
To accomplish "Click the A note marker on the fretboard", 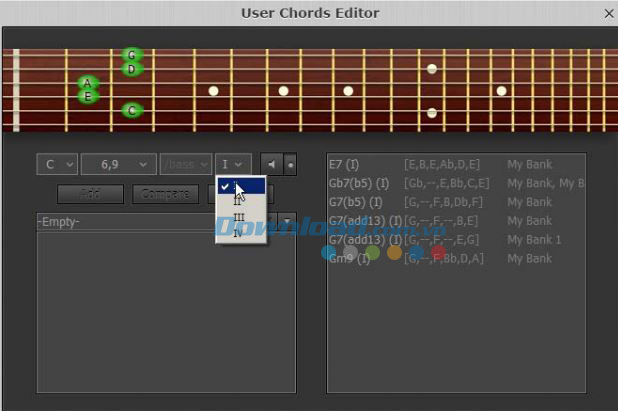I will coord(88,83).
